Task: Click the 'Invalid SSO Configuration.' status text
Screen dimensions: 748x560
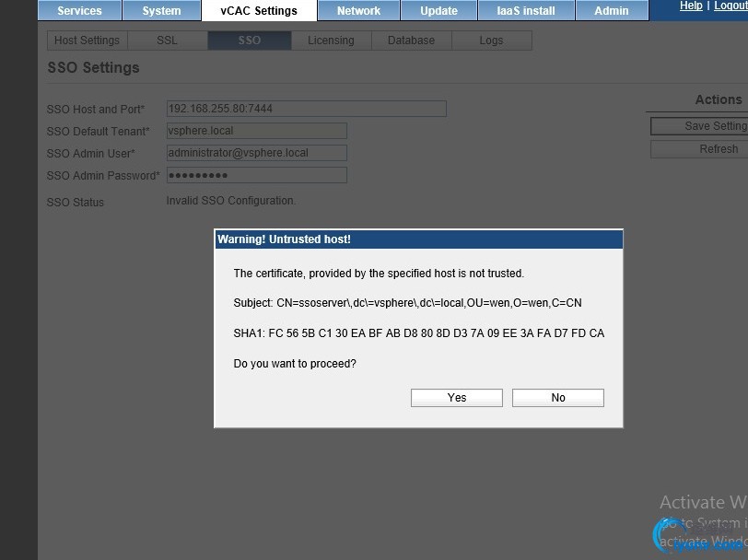Action: [x=231, y=201]
